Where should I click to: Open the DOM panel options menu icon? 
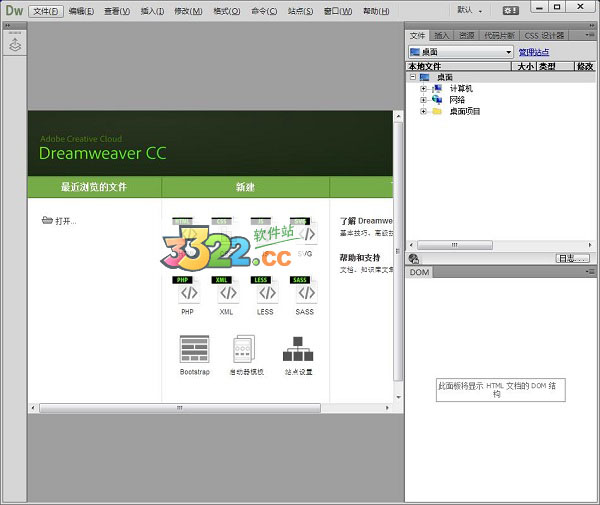pyautogui.click(x=590, y=272)
